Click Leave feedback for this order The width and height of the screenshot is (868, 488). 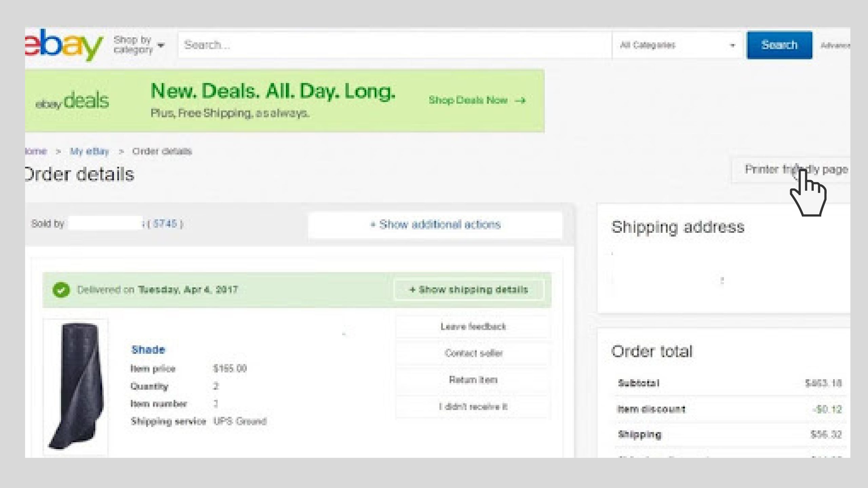click(472, 326)
